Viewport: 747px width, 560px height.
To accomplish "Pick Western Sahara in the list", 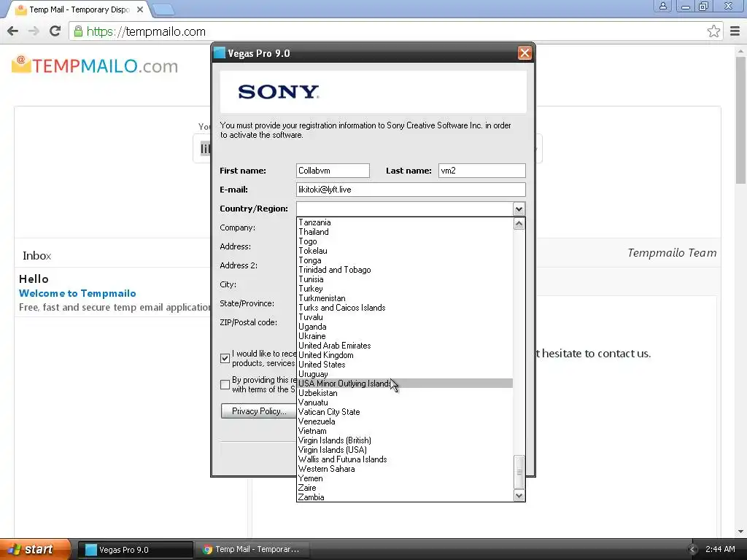I will pos(404,469).
